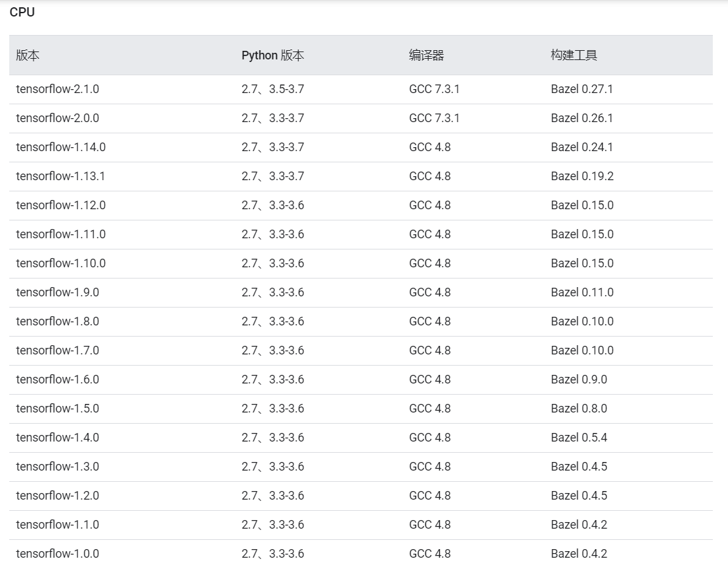
Task: Click the CPU section heading
Action: pyautogui.click(x=22, y=12)
